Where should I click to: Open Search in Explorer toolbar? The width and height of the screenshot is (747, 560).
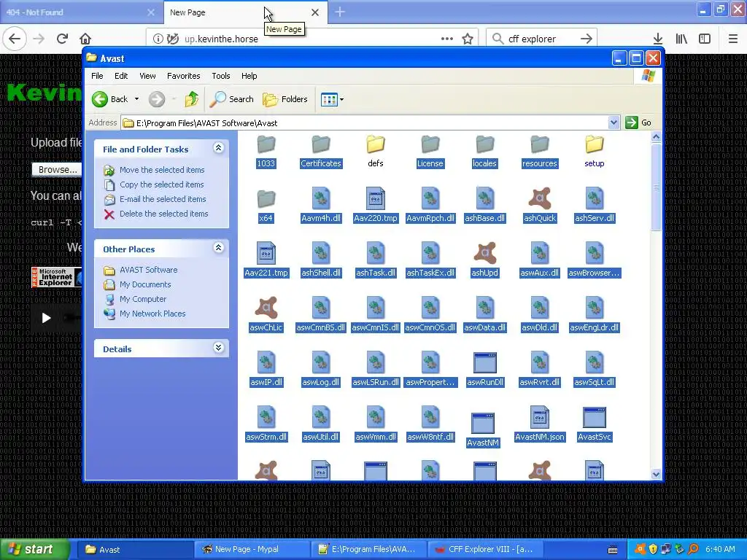coord(231,99)
